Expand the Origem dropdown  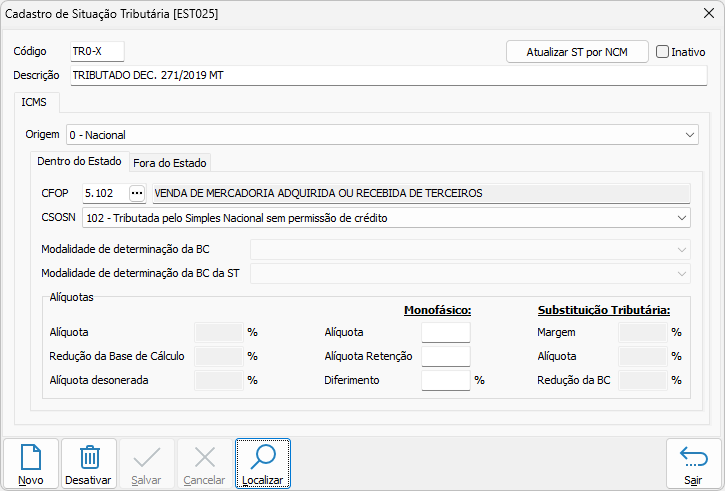pos(690,134)
